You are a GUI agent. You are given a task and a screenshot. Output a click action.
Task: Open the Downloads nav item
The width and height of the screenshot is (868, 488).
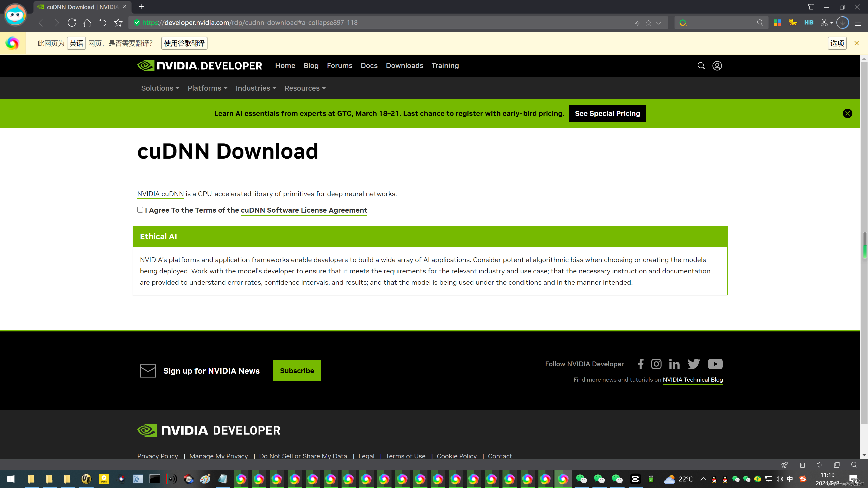click(x=404, y=66)
